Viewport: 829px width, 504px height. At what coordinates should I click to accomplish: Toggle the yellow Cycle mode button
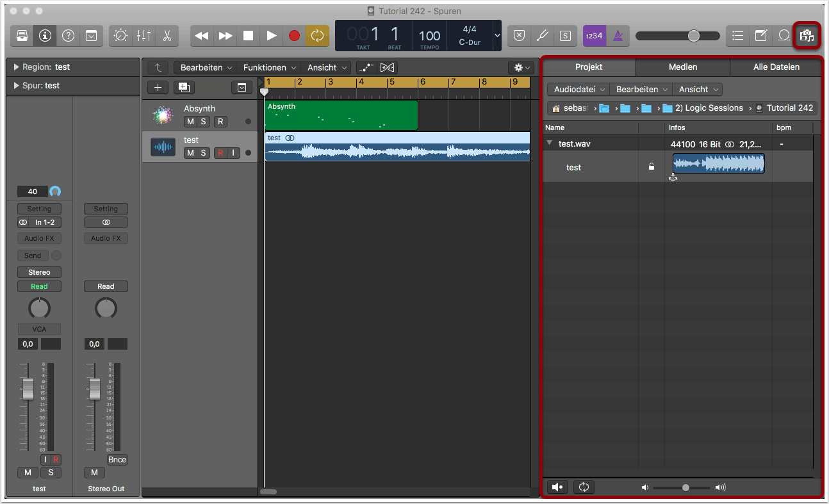point(317,36)
